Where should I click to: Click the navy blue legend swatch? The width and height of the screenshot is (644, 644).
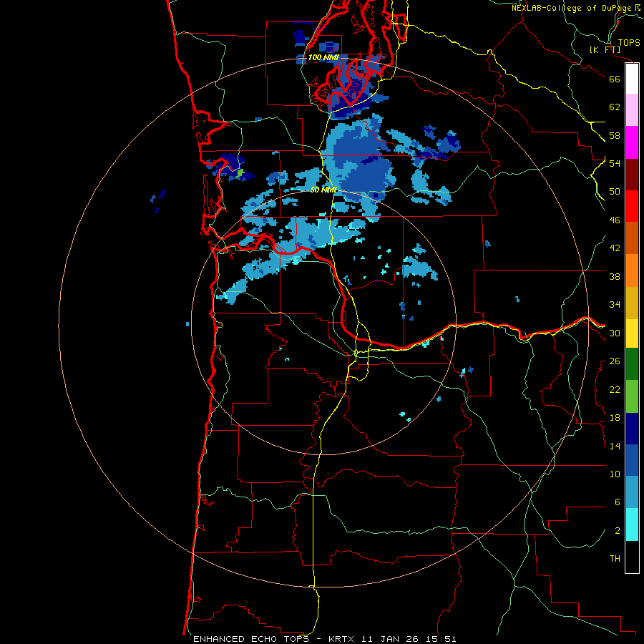point(632,429)
